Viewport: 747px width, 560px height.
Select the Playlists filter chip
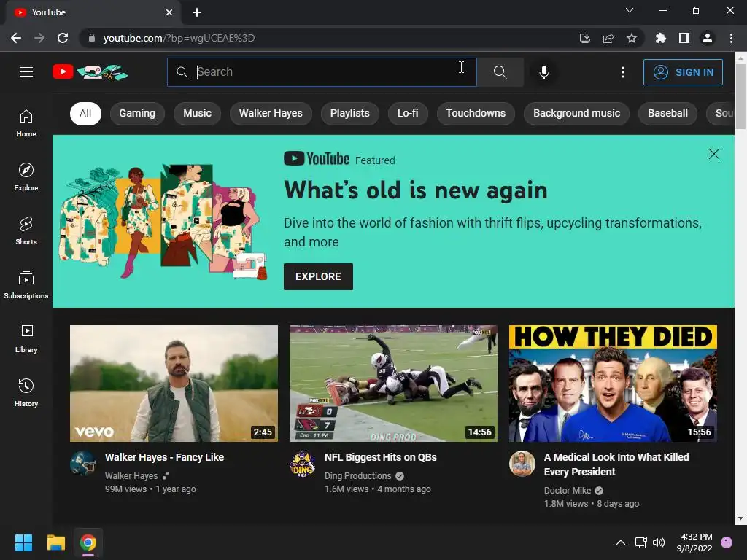point(350,113)
